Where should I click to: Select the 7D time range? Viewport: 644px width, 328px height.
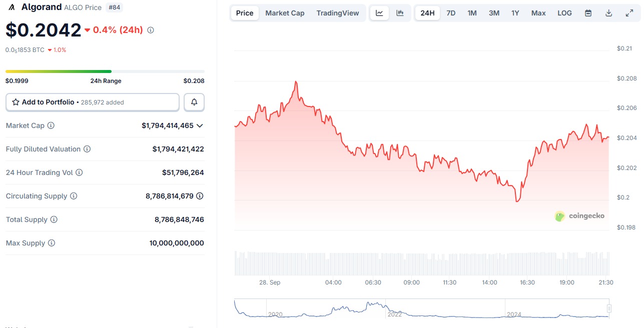pos(451,13)
